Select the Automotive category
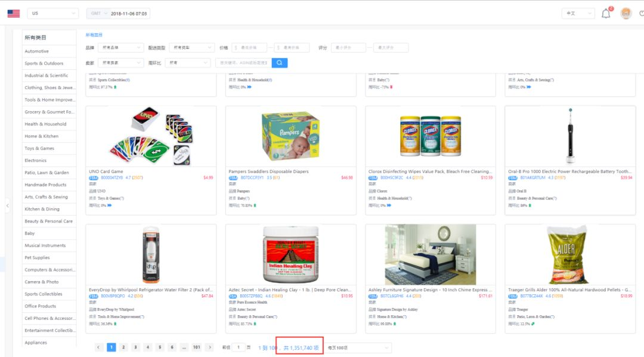644x357 pixels. pos(36,51)
